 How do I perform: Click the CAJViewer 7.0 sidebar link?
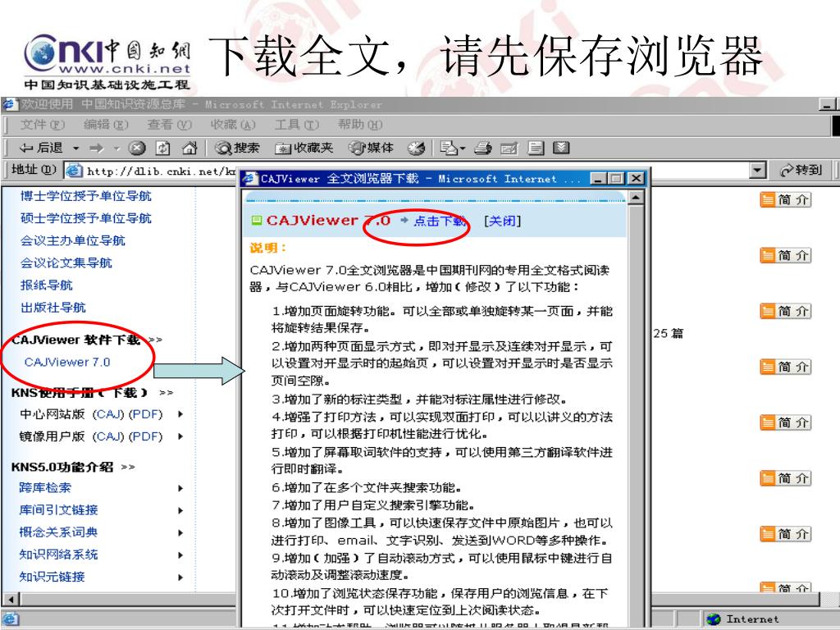(67, 362)
